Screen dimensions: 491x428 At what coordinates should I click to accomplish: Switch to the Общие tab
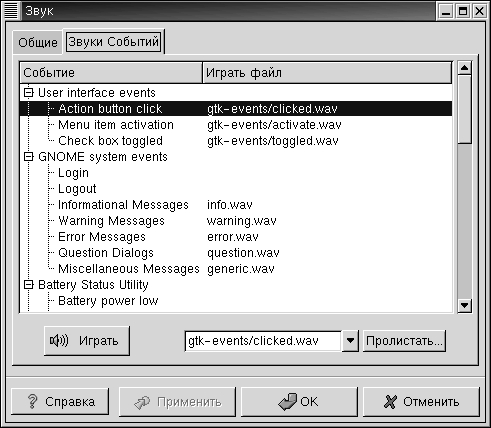pyautogui.click(x=38, y=42)
